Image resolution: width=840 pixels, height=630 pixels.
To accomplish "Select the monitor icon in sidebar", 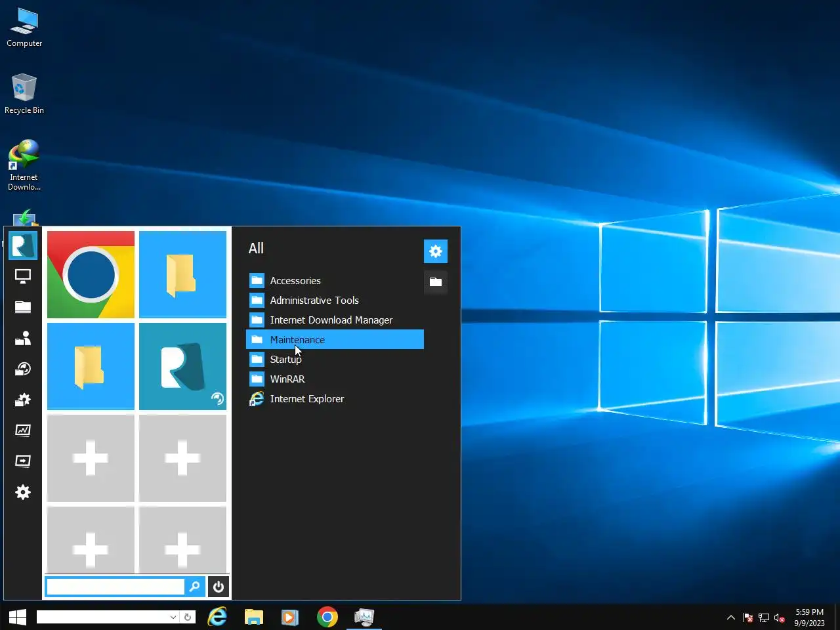I will point(23,276).
